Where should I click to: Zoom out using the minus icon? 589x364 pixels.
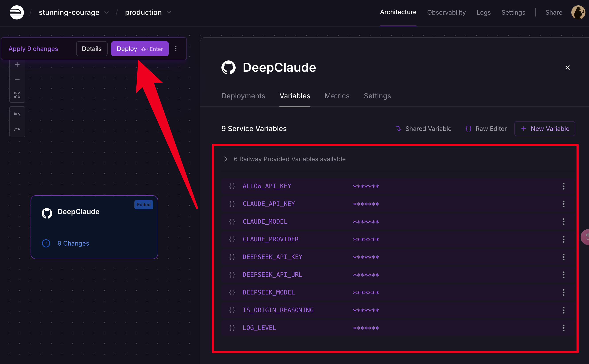[17, 80]
